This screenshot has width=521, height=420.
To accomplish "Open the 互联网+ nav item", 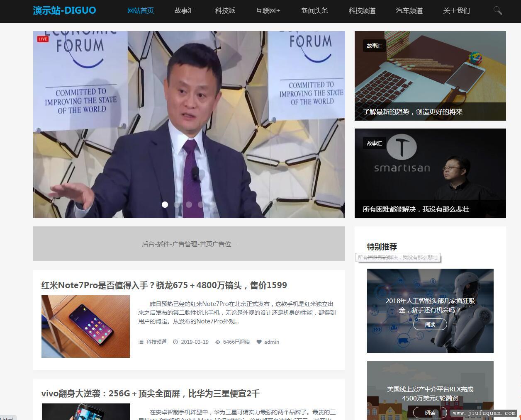I will tap(268, 10).
